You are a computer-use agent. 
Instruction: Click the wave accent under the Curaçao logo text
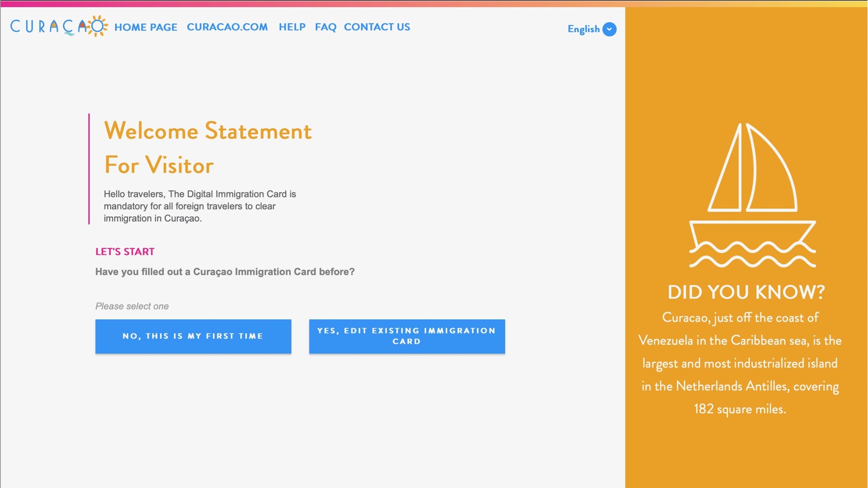click(x=68, y=34)
